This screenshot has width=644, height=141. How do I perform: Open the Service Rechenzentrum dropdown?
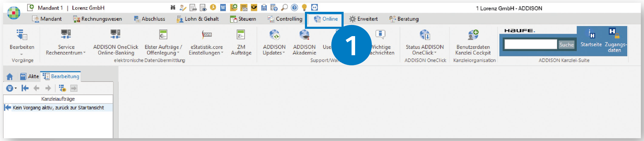click(66, 43)
